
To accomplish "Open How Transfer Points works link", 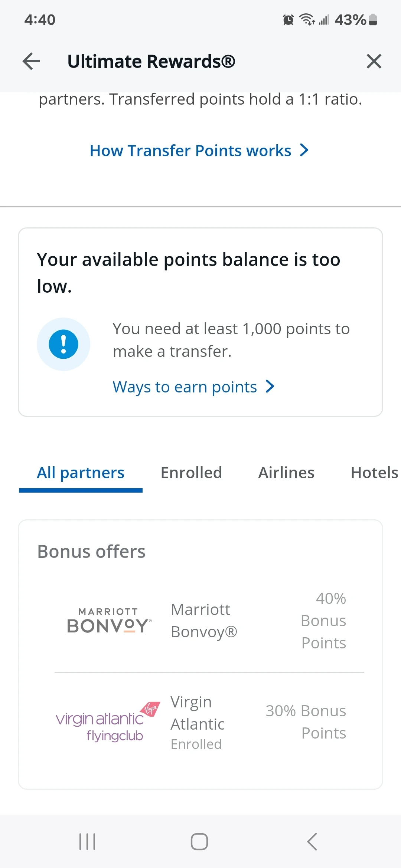I will point(190,151).
